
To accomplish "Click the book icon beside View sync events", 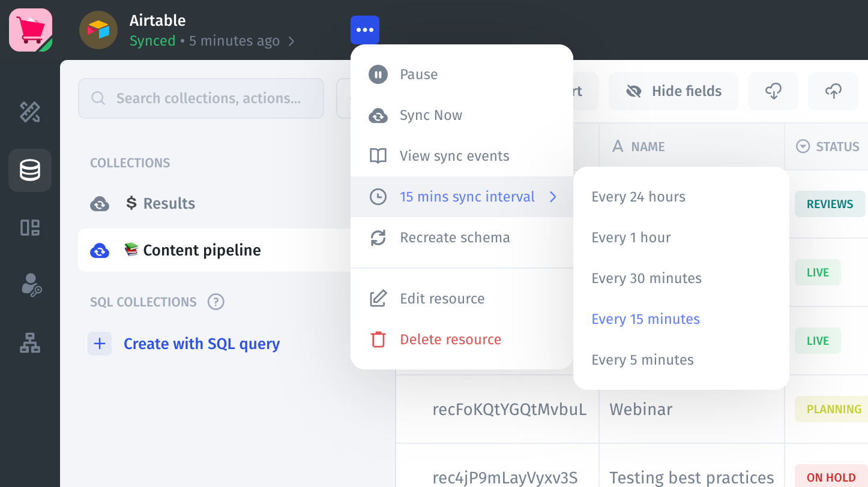I will [x=378, y=156].
